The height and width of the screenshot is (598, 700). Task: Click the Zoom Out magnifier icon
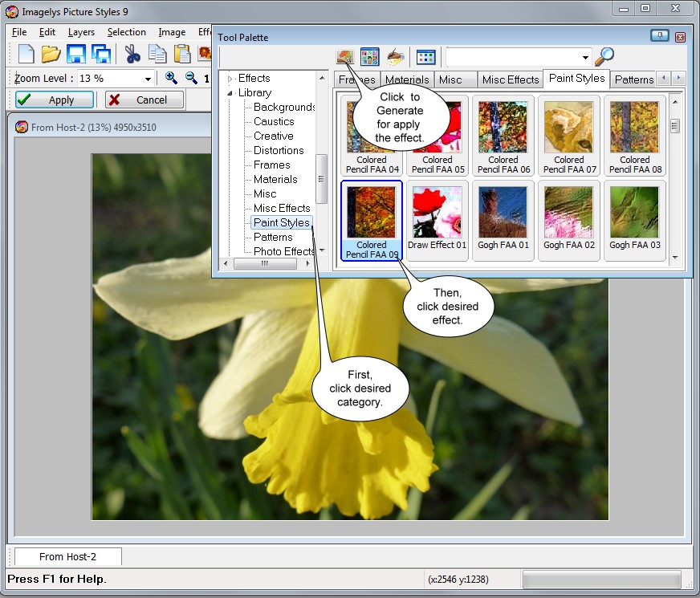tap(191, 78)
